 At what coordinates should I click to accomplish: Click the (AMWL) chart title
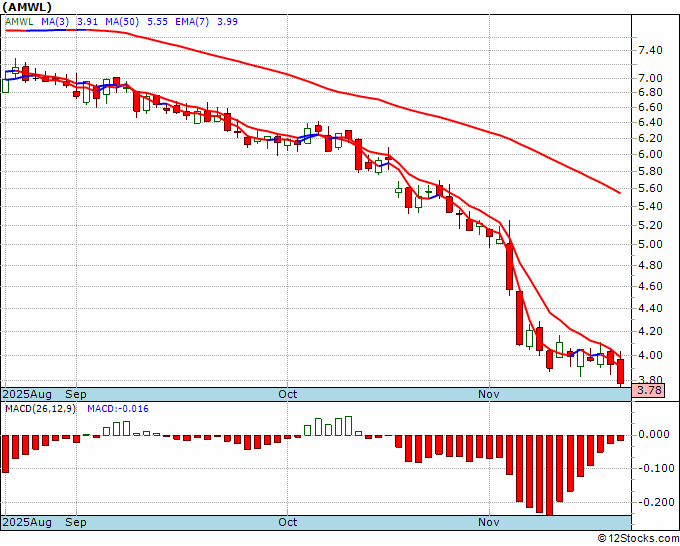pos(27,7)
